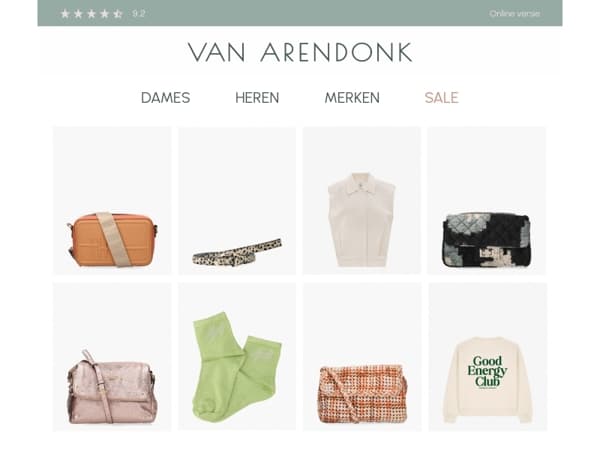Screen dimensions: 600x450
Task: Open the Online versie link
Action: pos(514,14)
